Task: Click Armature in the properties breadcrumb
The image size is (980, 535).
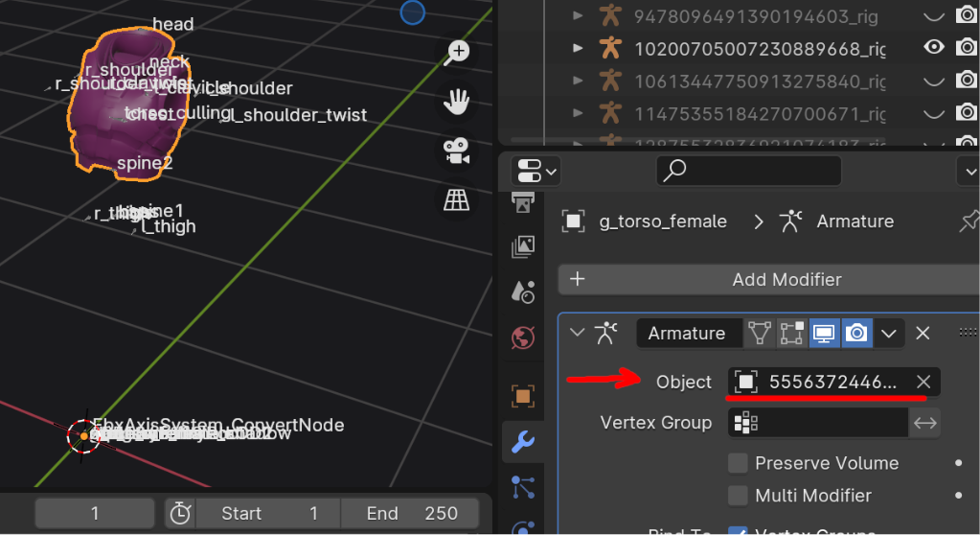Action: [855, 221]
